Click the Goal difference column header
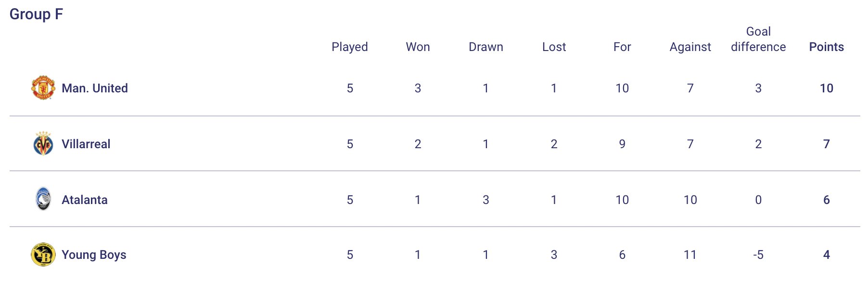868x281 pixels. [758, 39]
